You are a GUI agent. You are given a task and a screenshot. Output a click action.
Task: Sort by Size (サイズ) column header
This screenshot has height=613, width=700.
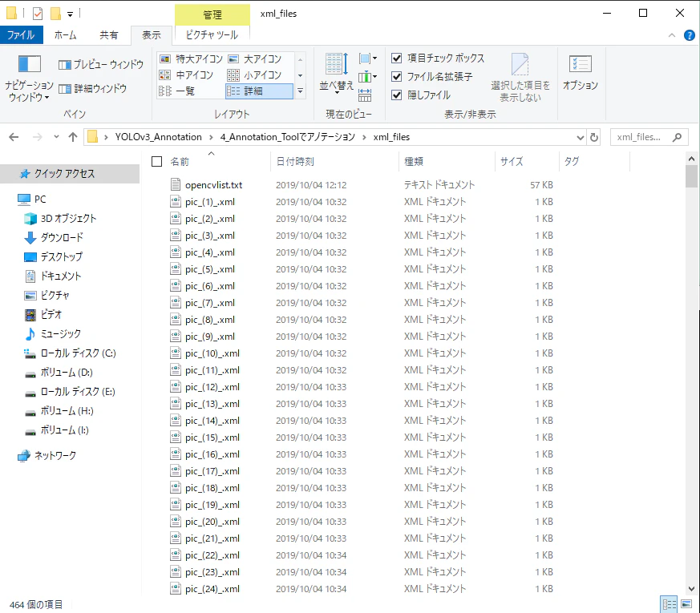pyautogui.click(x=512, y=162)
